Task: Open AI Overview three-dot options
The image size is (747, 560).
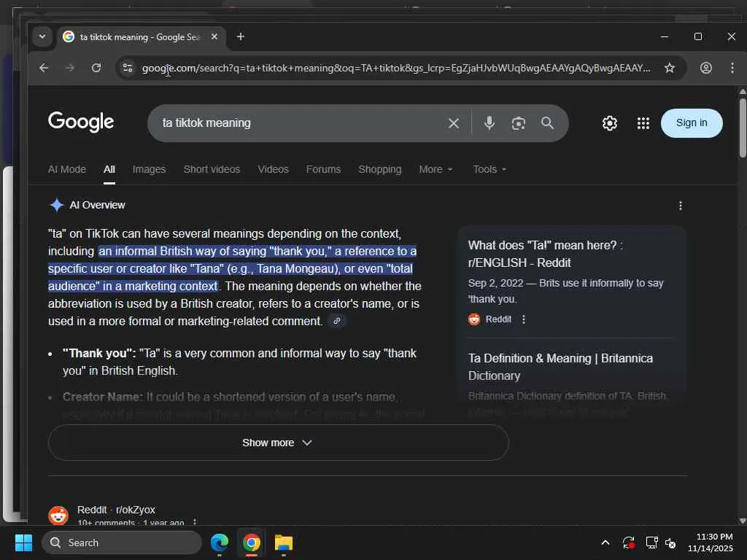Action: pyautogui.click(x=680, y=206)
